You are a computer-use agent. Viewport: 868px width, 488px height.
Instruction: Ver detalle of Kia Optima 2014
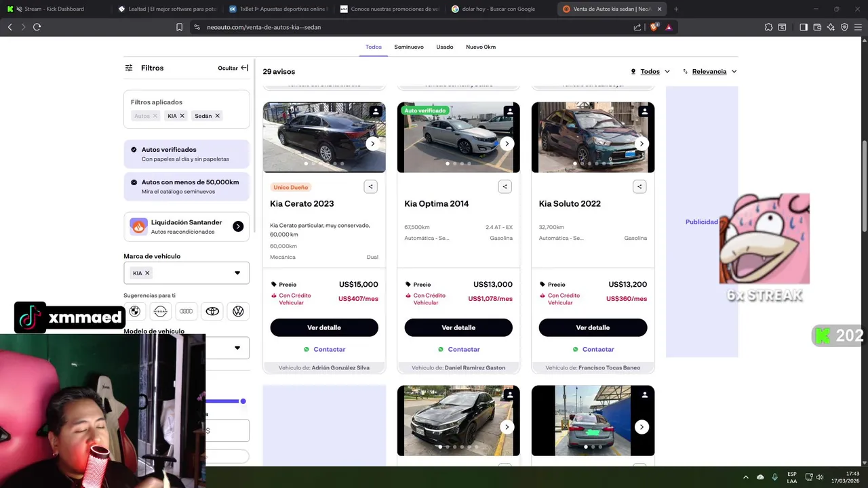pos(458,327)
